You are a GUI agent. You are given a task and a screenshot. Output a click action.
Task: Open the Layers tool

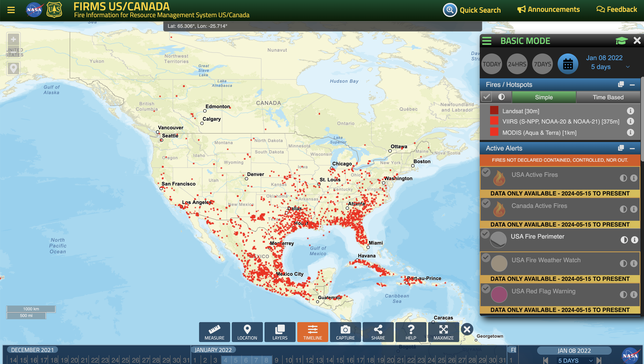click(280, 332)
